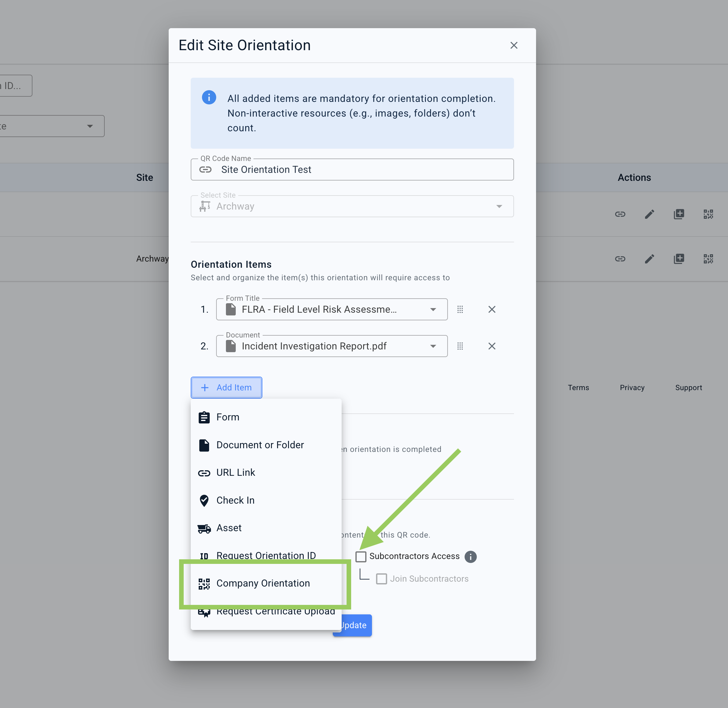Expand the Incident Investigation Report document dropdown
The height and width of the screenshot is (708, 728).
[x=433, y=346]
